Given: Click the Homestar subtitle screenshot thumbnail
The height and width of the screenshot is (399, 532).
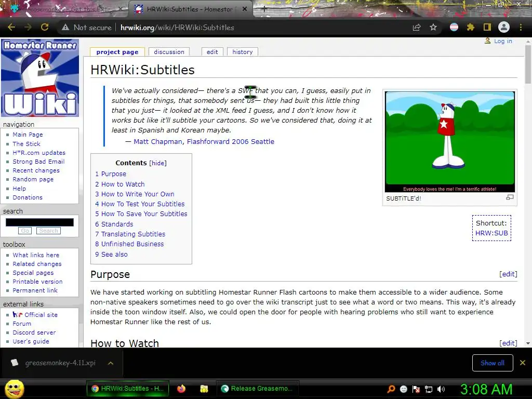Looking at the screenshot, I should (x=450, y=142).
